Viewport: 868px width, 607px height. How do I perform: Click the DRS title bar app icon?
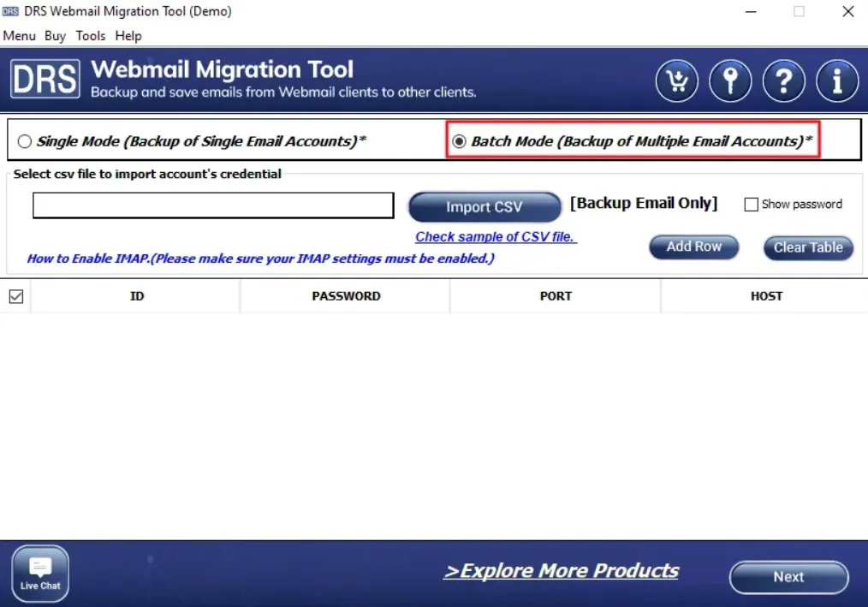click(x=11, y=12)
